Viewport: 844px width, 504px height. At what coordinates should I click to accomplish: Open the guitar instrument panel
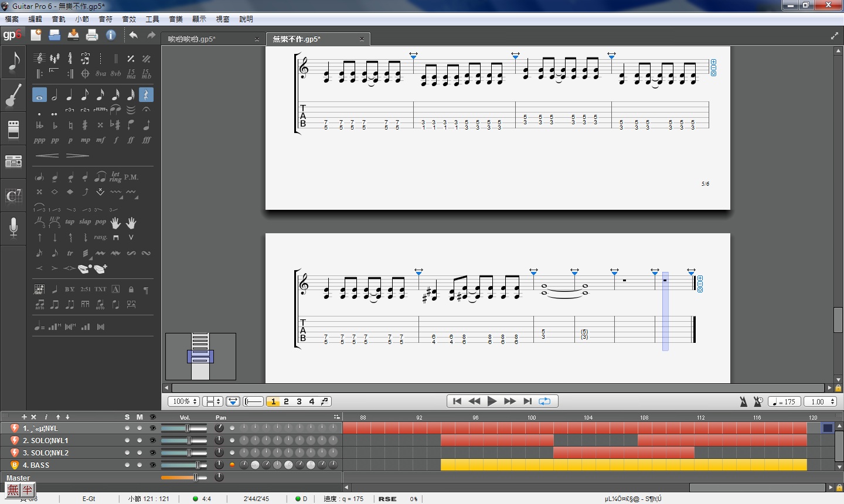[x=13, y=96]
